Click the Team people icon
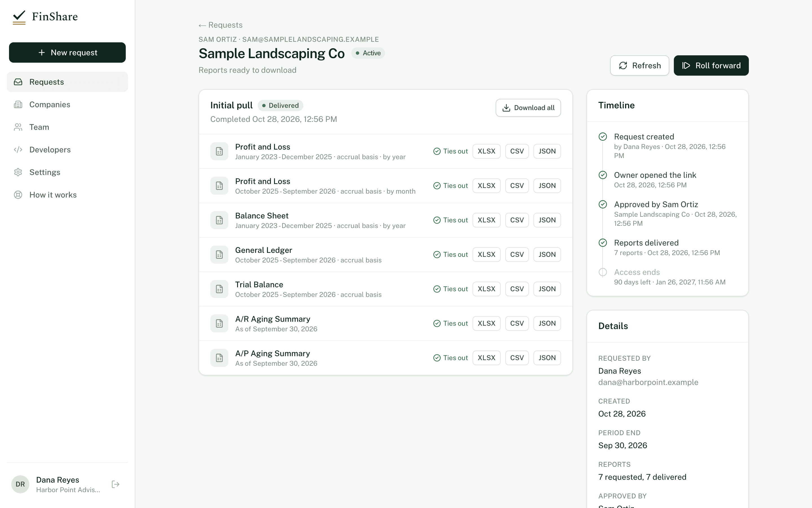 click(18, 127)
